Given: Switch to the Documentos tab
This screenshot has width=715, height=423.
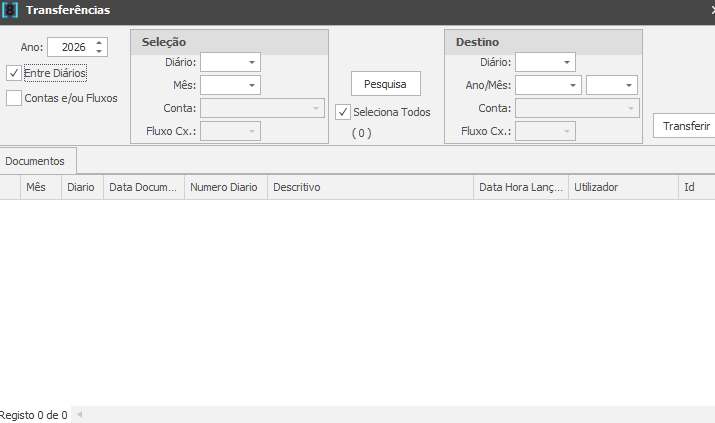Looking at the screenshot, I should pos(38,160).
